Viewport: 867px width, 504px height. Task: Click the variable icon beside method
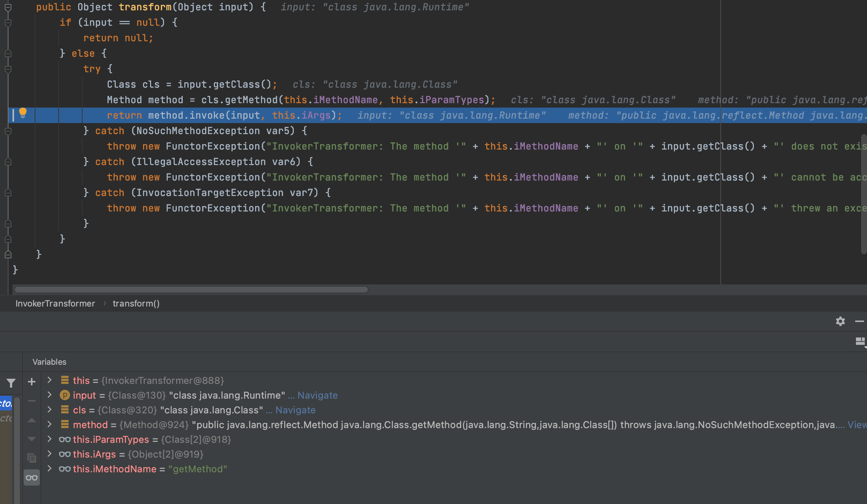65,424
